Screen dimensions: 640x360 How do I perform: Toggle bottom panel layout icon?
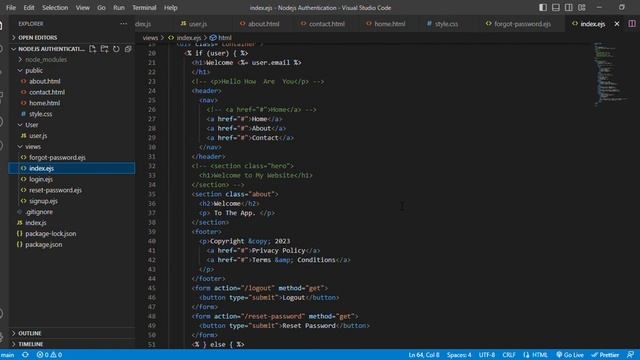click(x=556, y=7)
